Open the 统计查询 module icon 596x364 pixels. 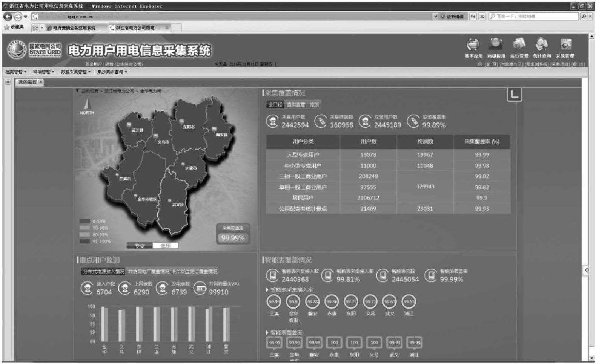[542, 44]
